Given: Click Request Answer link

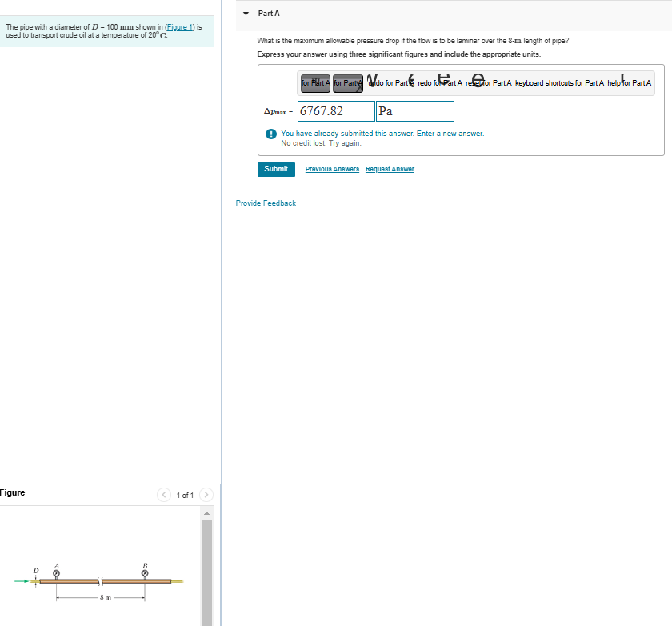Looking at the screenshot, I should 390,169.
